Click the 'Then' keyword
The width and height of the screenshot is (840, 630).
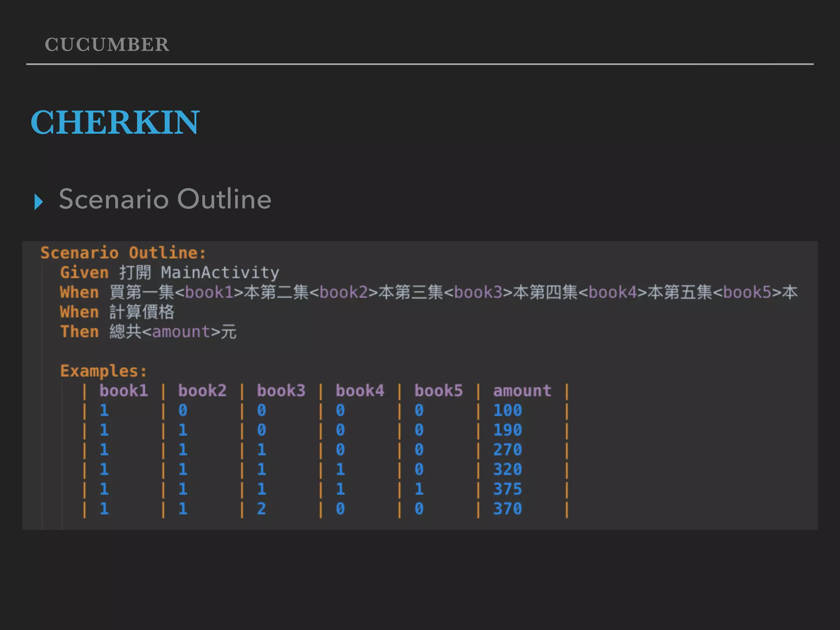79,332
